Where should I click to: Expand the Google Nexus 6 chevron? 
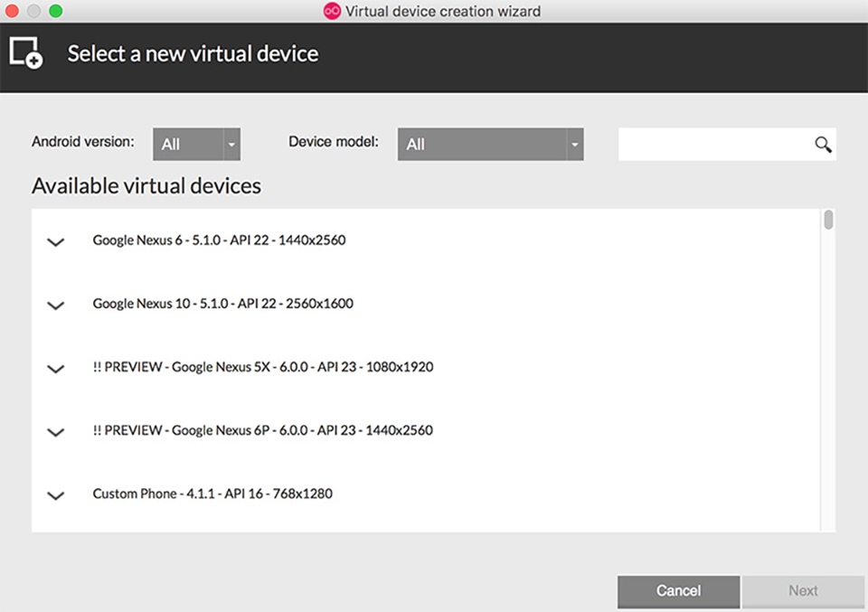coord(56,241)
